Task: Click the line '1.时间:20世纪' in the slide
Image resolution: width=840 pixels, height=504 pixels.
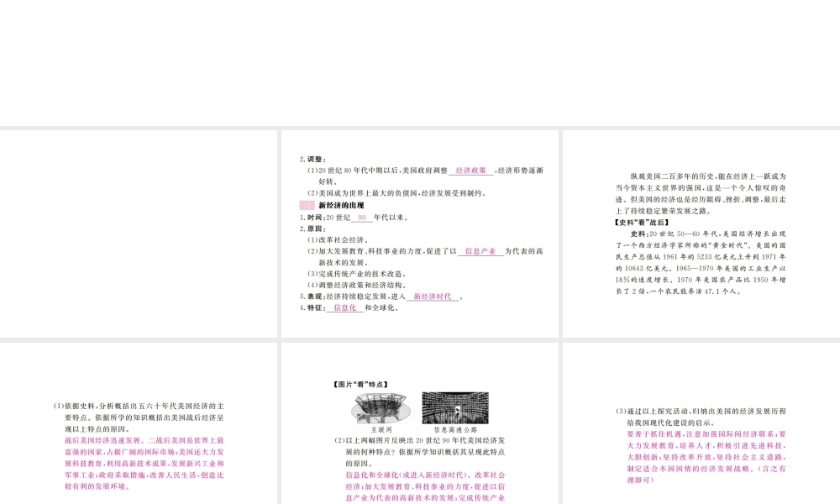Action: pyautogui.click(x=355, y=218)
